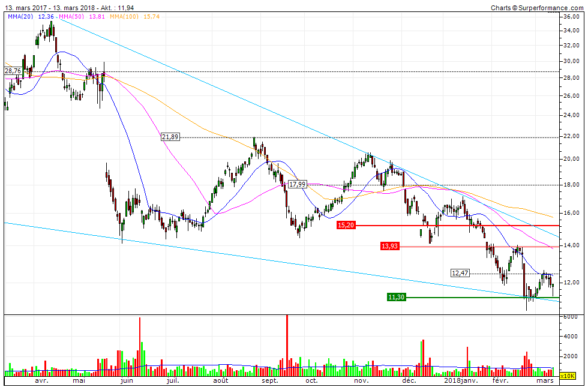Click the 12,00 price axis value

(571, 283)
